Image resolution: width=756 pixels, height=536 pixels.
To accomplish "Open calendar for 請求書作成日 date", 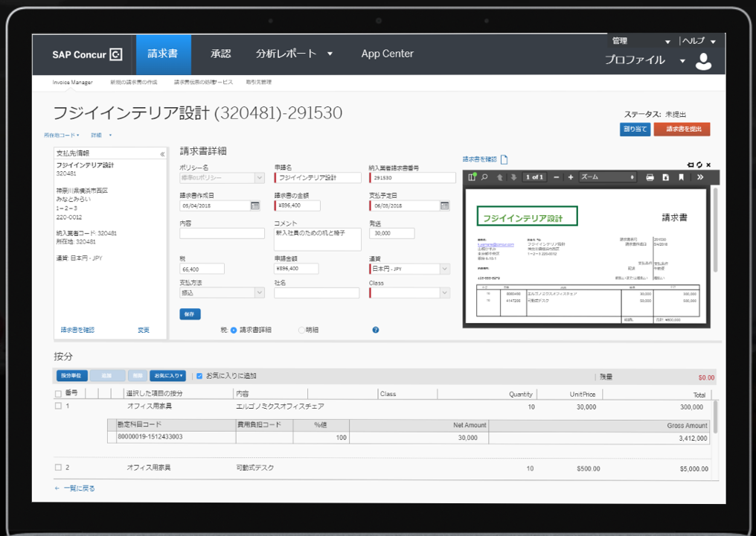I will 255,205.
